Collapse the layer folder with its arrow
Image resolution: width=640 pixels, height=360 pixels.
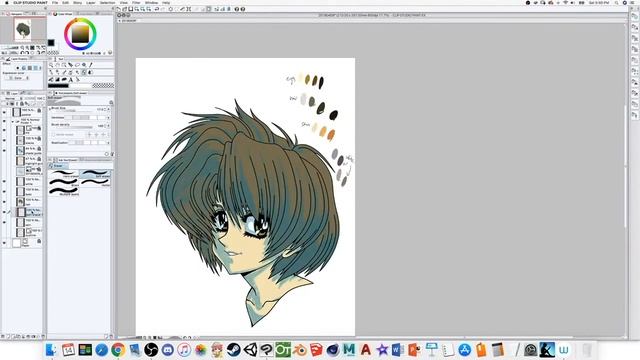(13, 122)
